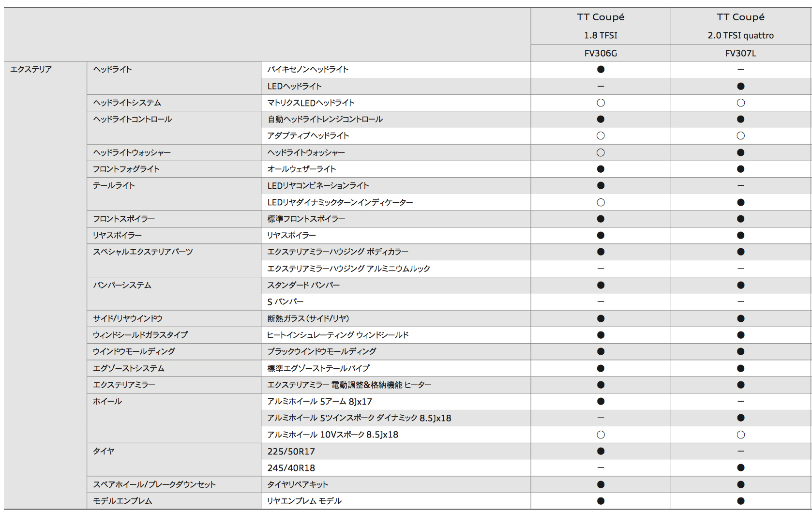Screen dimensions: 812x512
Task: Select the TT Coupé 2.0 TFSI quattro header
Action: pyautogui.click(x=740, y=26)
